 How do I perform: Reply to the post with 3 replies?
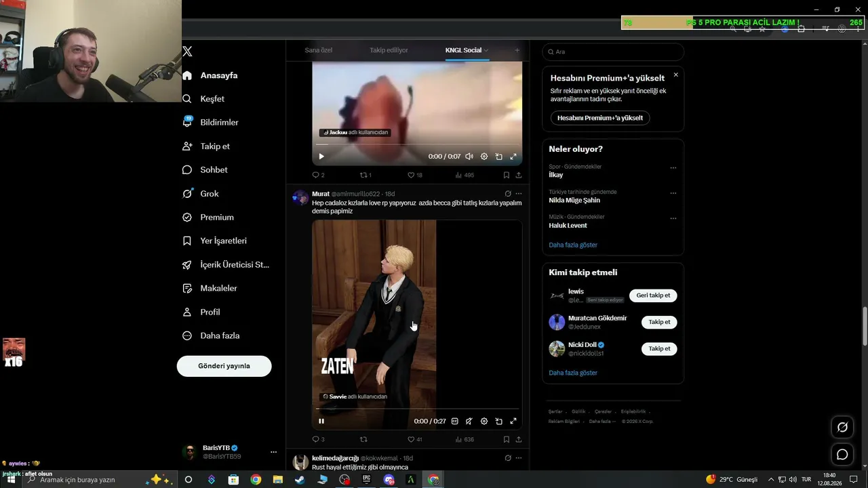coord(318,439)
